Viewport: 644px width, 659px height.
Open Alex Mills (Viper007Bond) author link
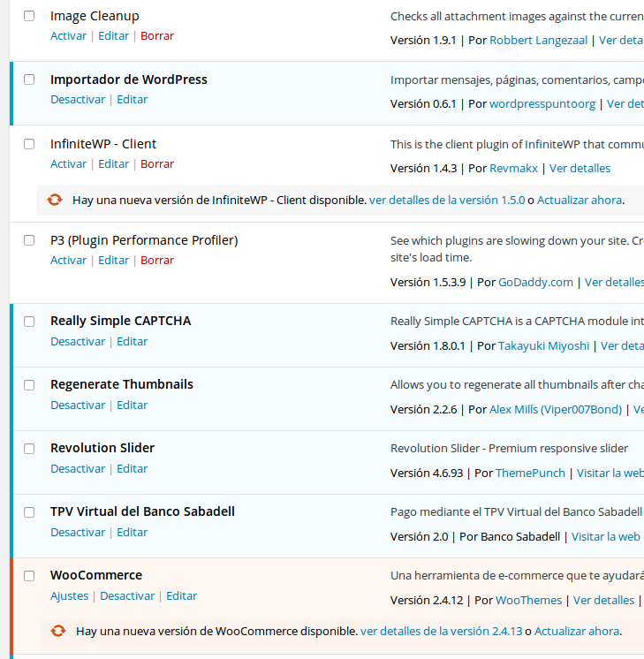556,409
